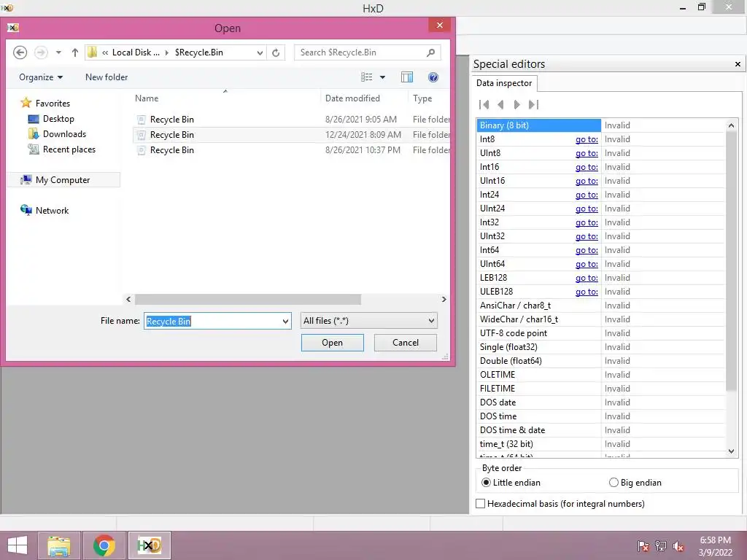Click the Local Disk breadcrumb segment
Screen dimensions: 747x560
[x=135, y=52]
